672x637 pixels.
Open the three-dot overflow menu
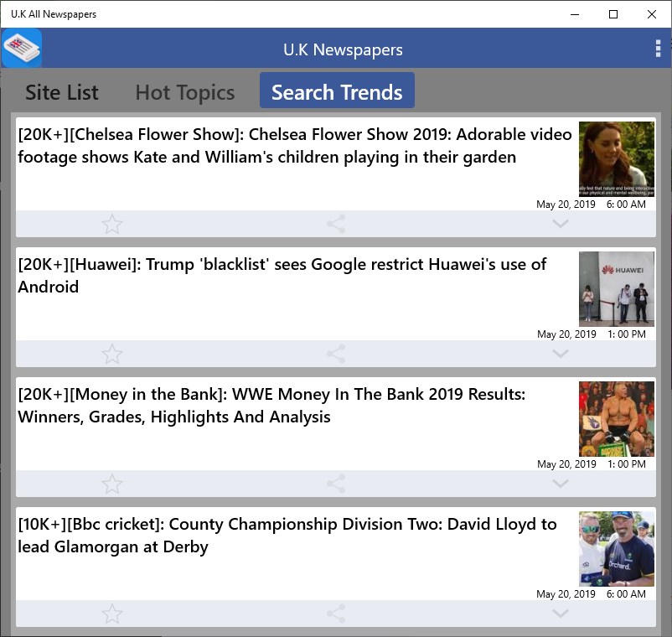658,49
